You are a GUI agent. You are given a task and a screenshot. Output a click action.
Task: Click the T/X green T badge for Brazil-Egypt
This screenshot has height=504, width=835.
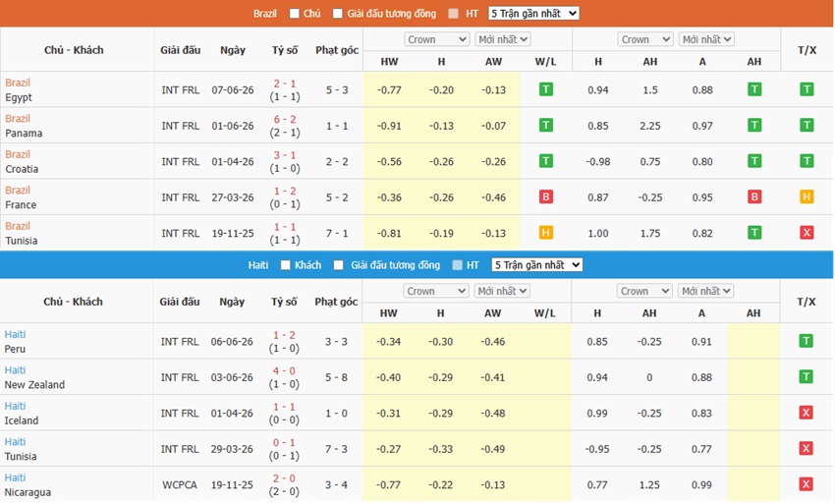coord(807,89)
